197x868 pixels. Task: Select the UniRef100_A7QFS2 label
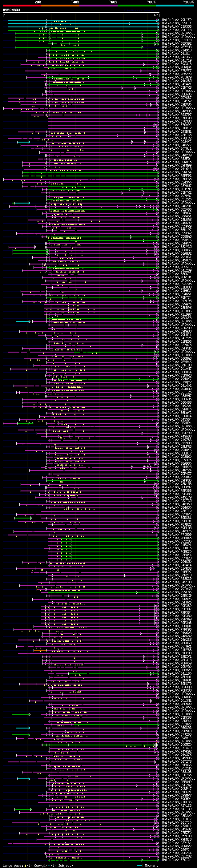click(x=177, y=139)
